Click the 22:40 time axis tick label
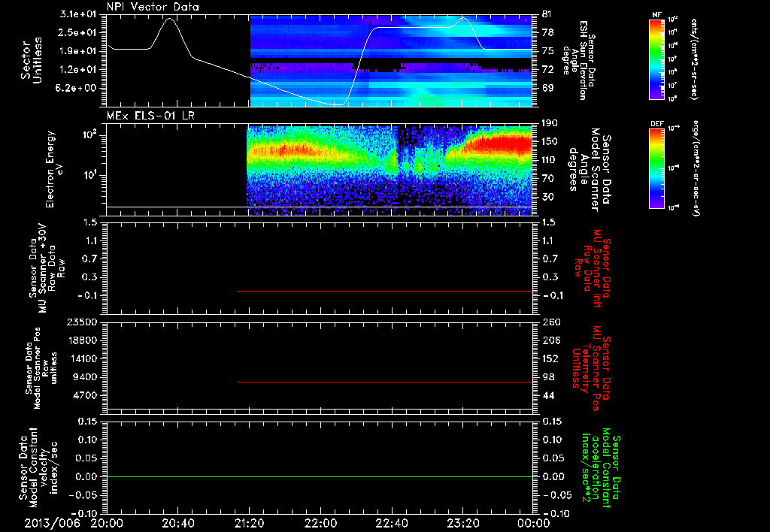 click(x=392, y=523)
